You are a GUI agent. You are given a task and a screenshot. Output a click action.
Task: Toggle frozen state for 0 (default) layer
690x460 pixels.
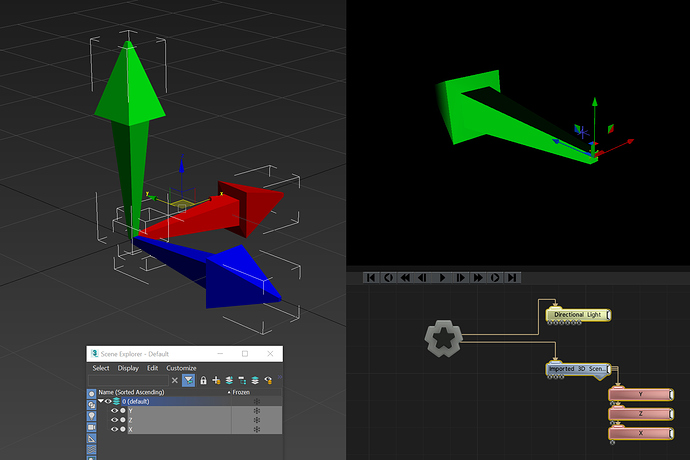tap(257, 401)
